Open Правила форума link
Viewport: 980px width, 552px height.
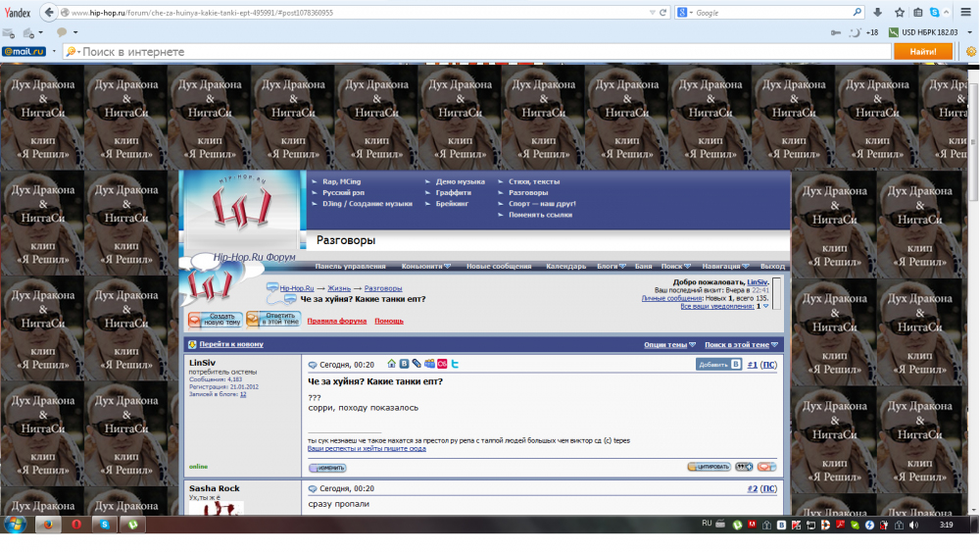[337, 321]
